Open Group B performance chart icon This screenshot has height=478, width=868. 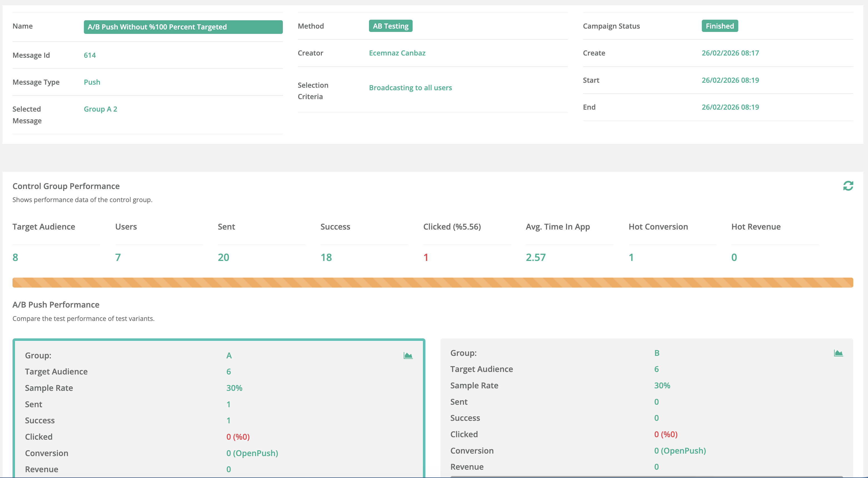[838, 353]
